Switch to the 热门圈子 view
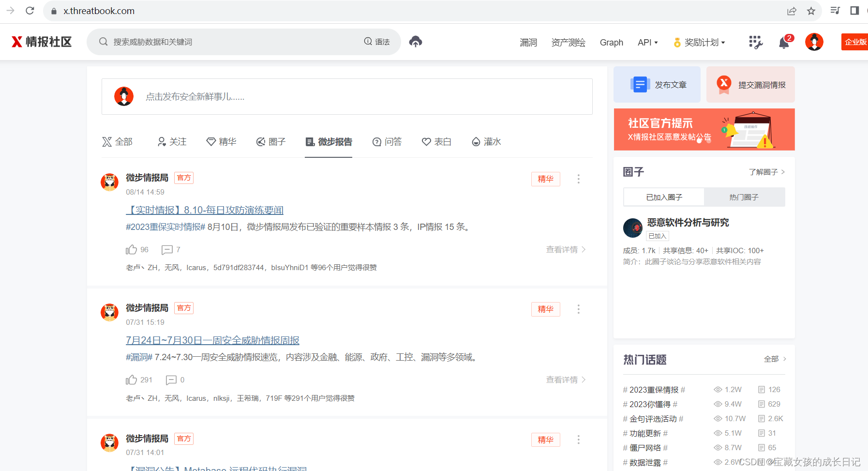The width and height of the screenshot is (868, 471). [x=744, y=197]
